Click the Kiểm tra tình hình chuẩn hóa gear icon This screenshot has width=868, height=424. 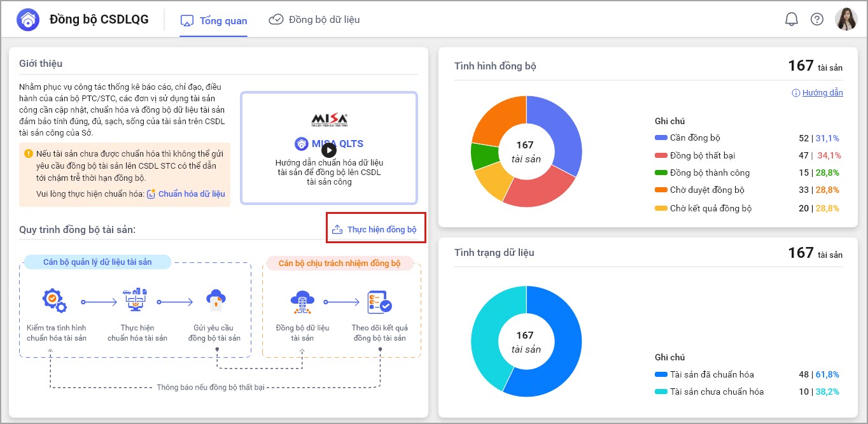point(55,300)
